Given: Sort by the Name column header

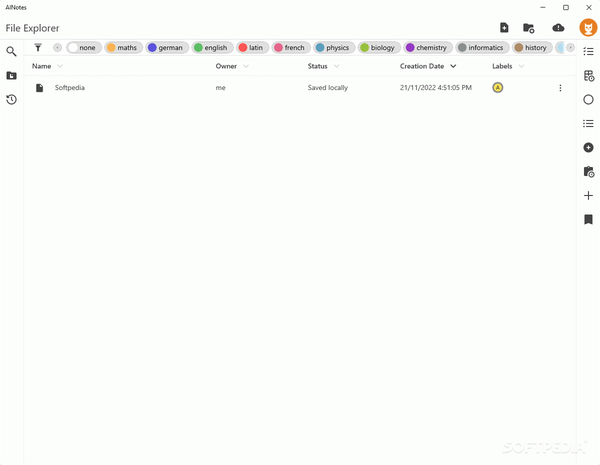Looking at the screenshot, I should coord(41,66).
